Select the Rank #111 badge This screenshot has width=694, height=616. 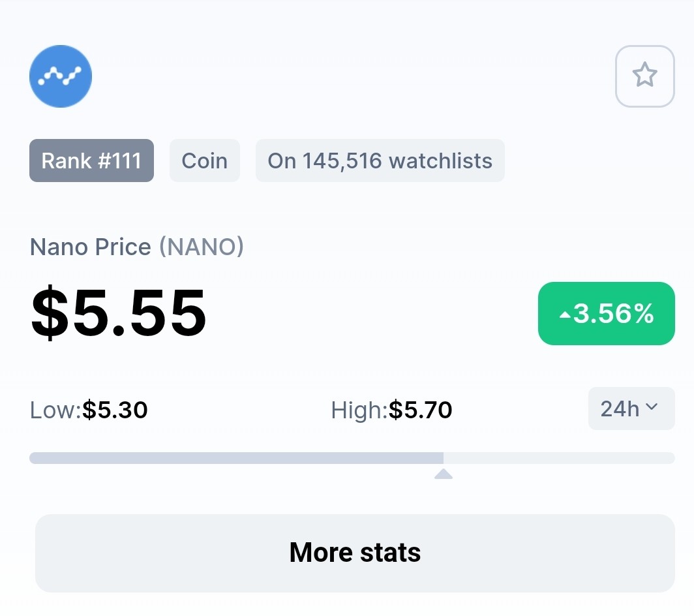[91, 161]
